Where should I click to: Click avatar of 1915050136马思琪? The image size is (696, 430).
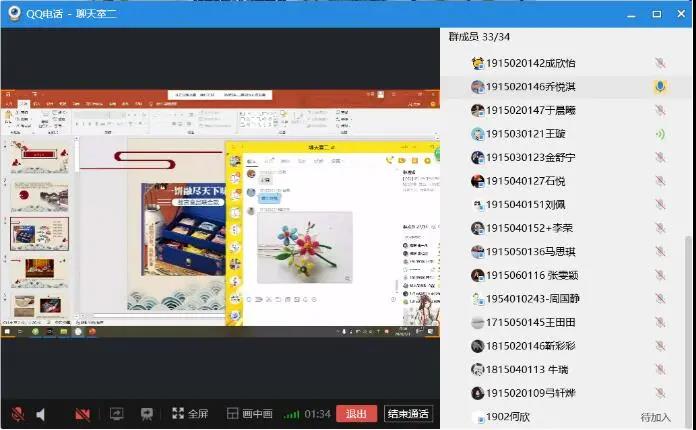[x=479, y=252]
